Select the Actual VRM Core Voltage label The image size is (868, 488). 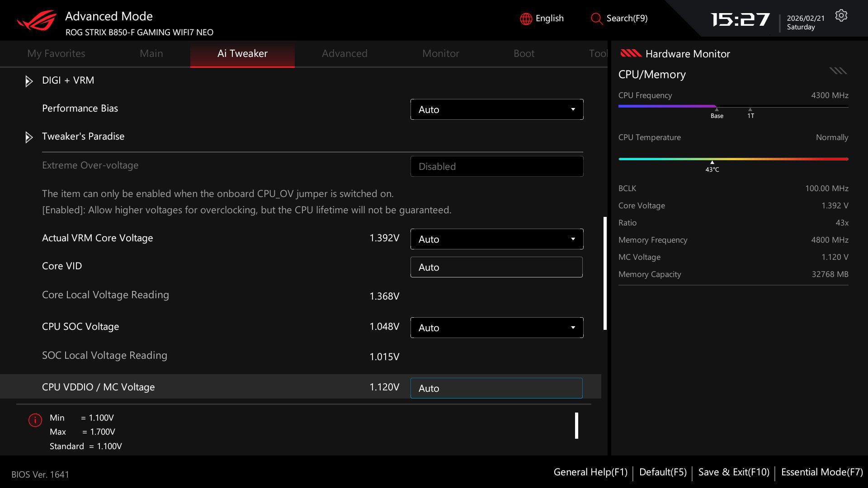point(97,238)
